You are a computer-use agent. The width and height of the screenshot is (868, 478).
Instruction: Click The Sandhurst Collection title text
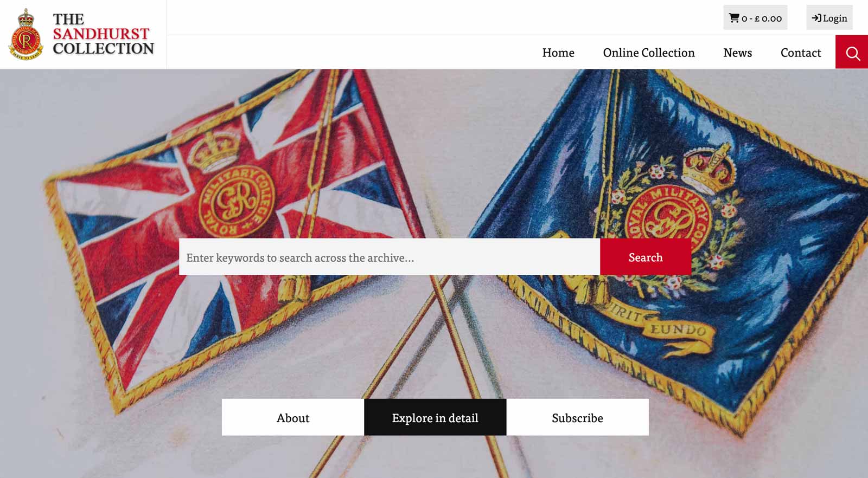point(103,34)
